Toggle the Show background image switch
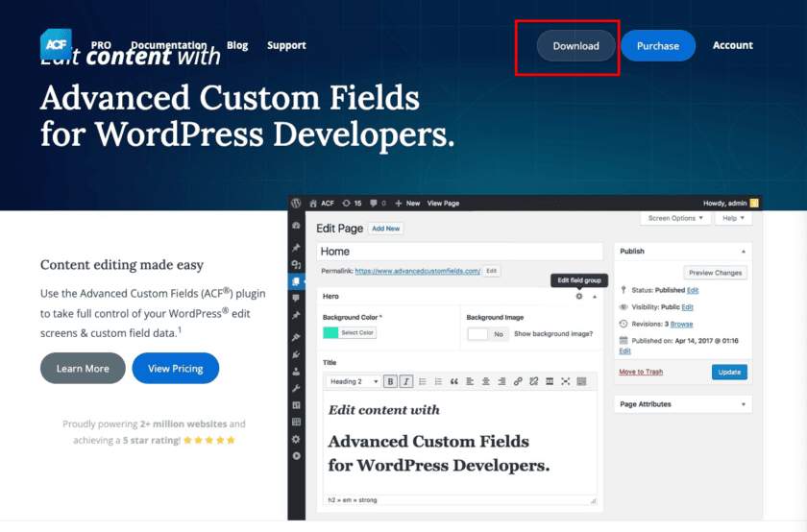The width and height of the screenshot is (807, 532). (x=486, y=334)
